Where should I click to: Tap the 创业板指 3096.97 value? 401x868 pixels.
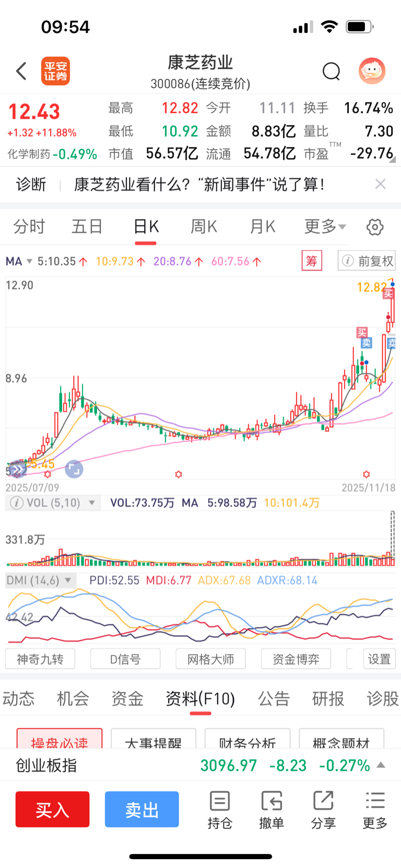pyautogui.click(x=229, y=765)
